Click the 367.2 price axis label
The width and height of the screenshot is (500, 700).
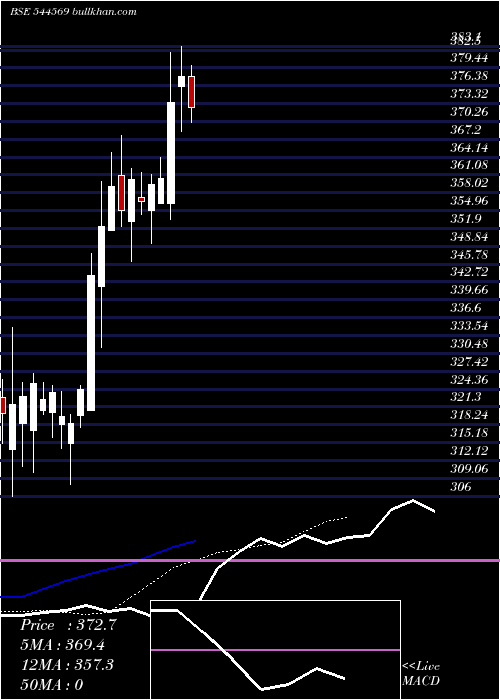pos(466,129)
